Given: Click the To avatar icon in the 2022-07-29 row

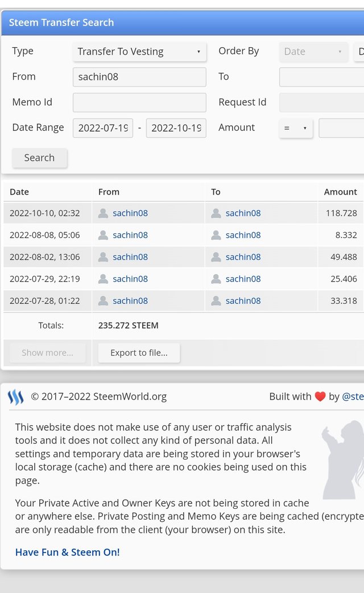Looking at the screenshot, I should tap(216, 279).
